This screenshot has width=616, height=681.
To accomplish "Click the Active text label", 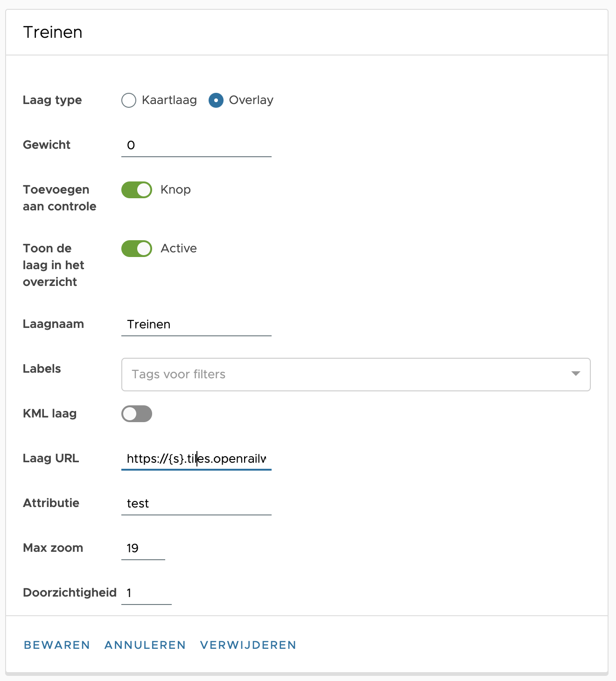I will coord(179,249).
